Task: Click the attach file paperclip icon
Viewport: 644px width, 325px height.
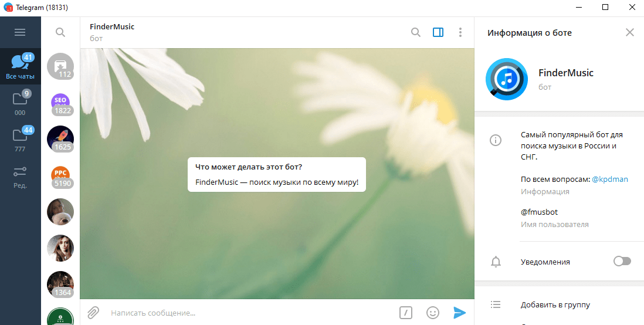Action: click(93, 313)
